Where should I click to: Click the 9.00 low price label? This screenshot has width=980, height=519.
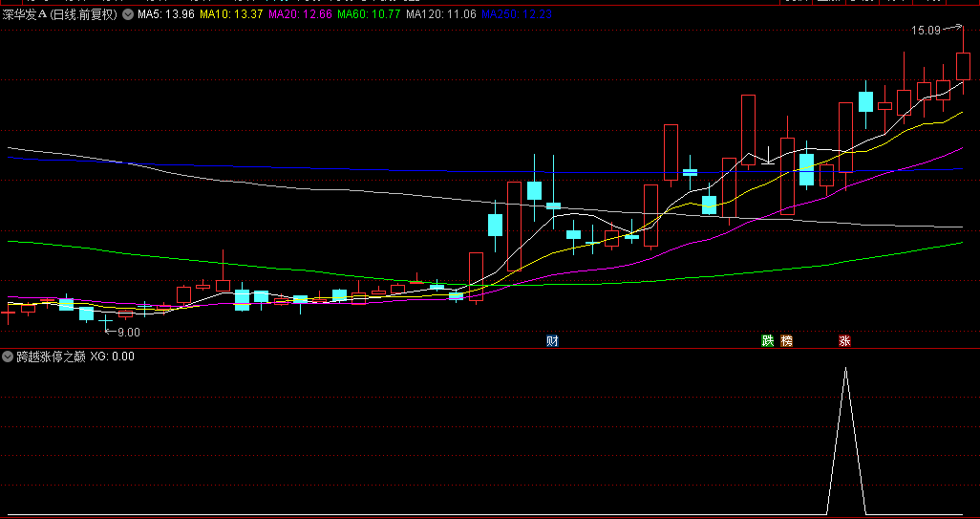(x=129, y=332)
